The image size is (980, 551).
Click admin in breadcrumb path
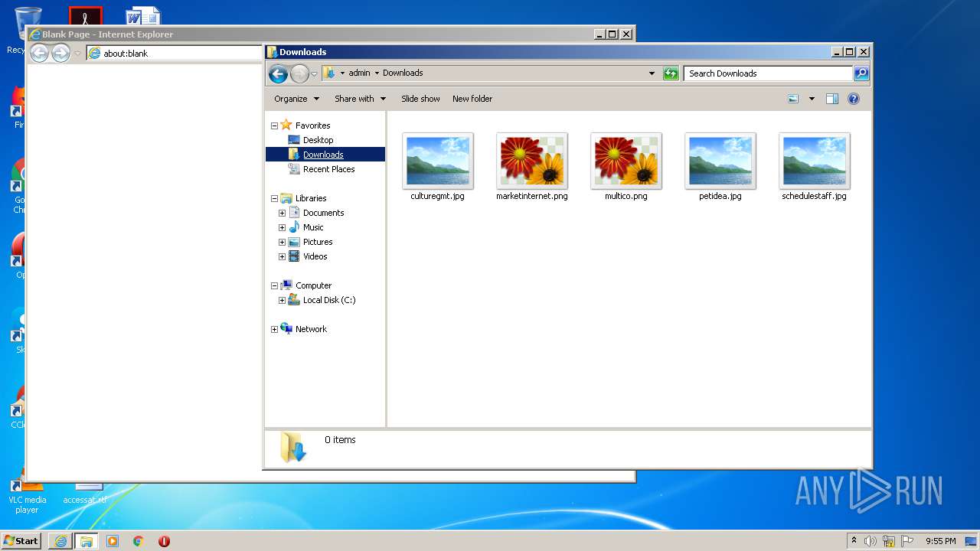[x=359, y=73]
